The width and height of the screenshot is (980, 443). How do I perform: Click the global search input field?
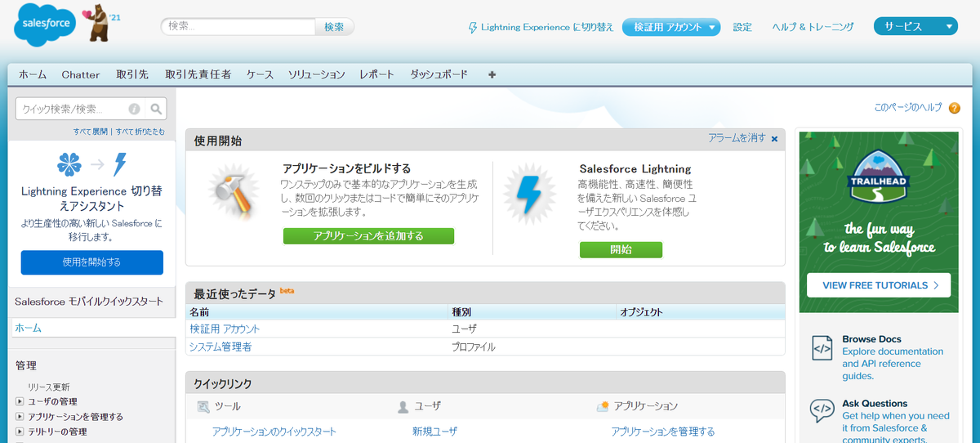[238, 27]
